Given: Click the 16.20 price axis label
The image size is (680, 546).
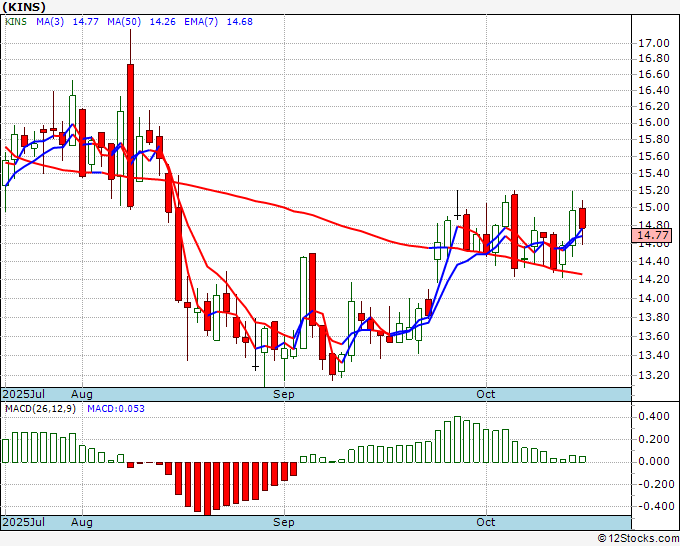Looking at the screenshot, I should coord(654,106).
